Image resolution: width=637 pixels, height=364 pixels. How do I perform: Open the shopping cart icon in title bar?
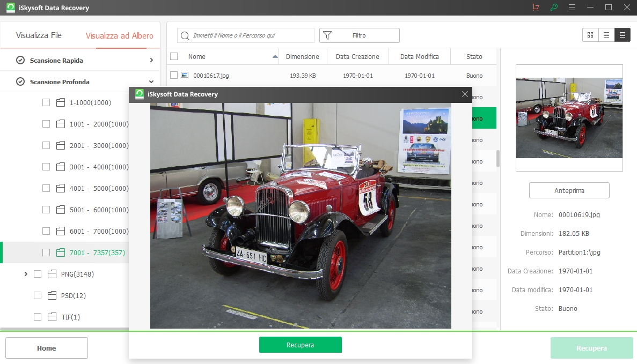pyautogui.click(x=536, y=8)
